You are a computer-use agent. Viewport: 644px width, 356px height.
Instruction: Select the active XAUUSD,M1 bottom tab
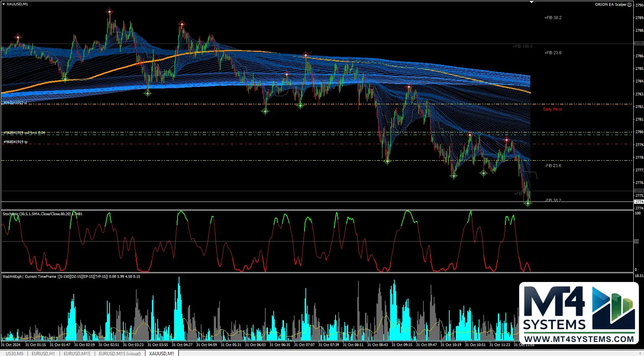click(x=161, y=353)
